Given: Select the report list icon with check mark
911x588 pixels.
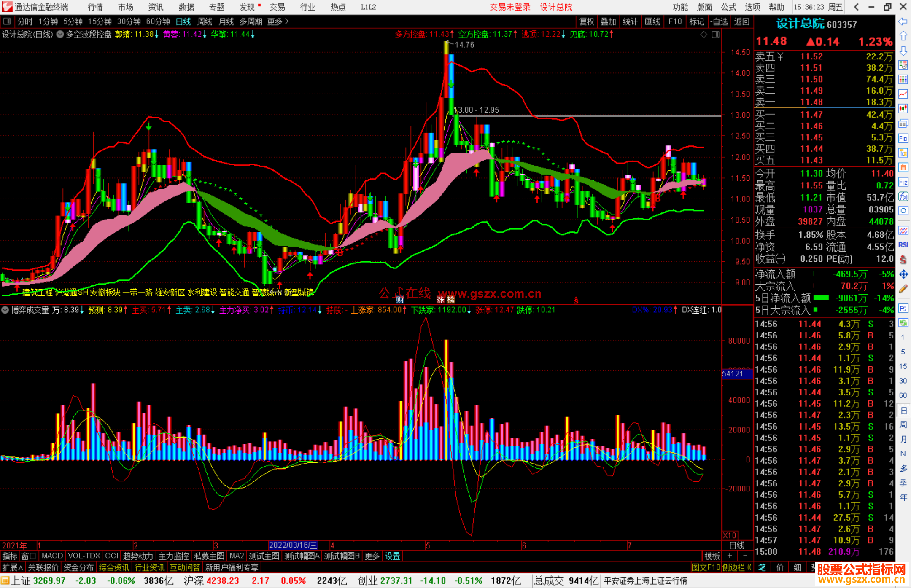Looking at the screenshot, I should [903, 65].
